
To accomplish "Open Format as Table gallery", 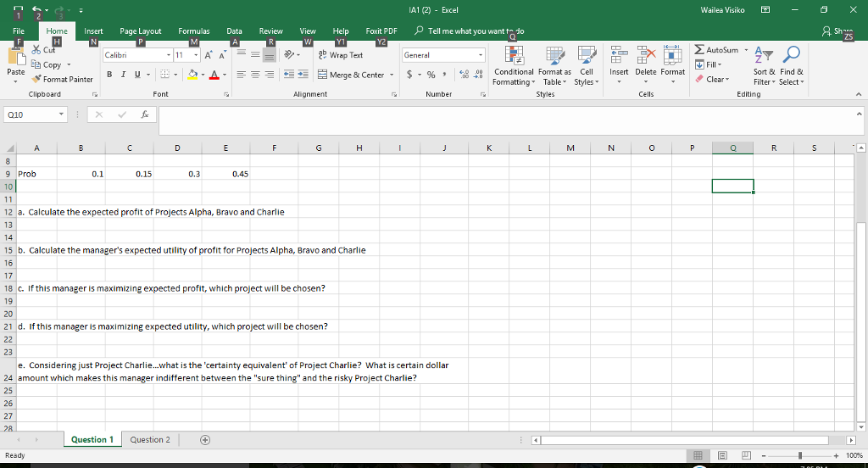I will (x=554, y=65).
